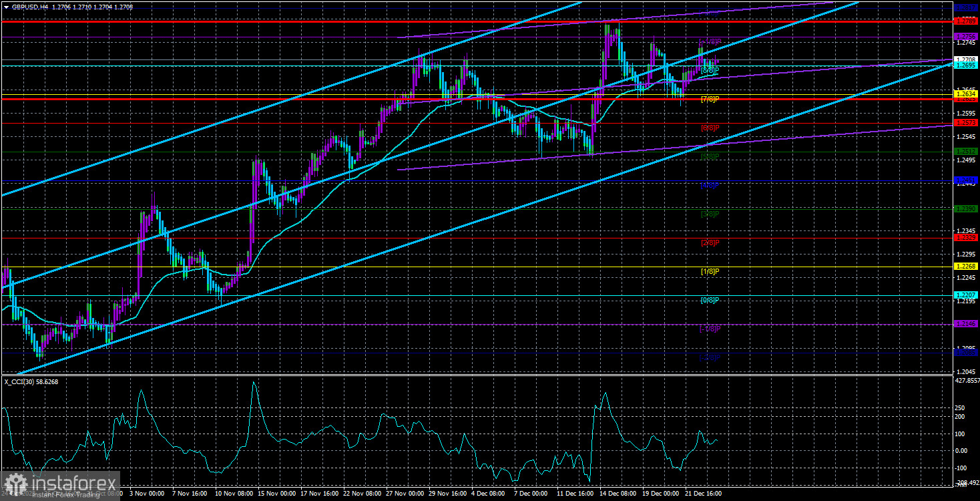Click the cyan 1.2207 price level tag
This screenshot has height=501, width=980.
tap(965, 295)
